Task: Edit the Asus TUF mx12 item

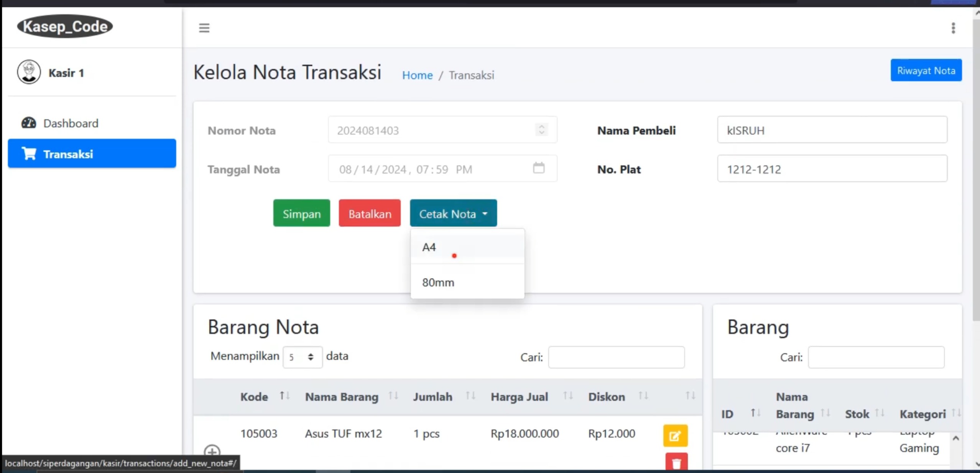Action: tap(675, 435)
